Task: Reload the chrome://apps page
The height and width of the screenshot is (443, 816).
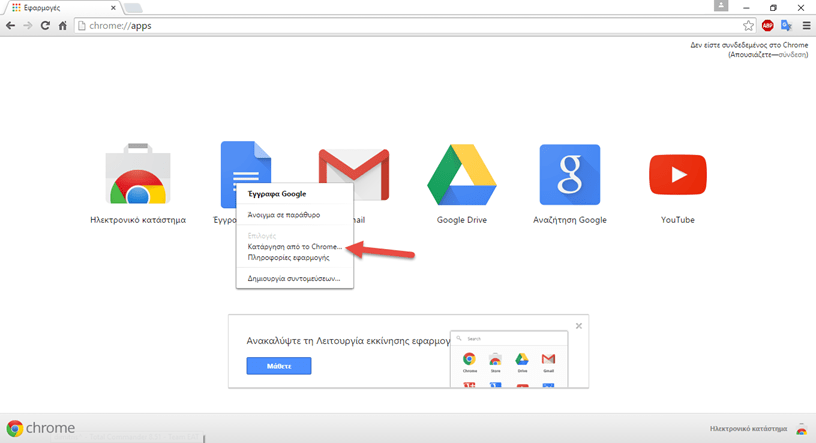Action: 45,26
